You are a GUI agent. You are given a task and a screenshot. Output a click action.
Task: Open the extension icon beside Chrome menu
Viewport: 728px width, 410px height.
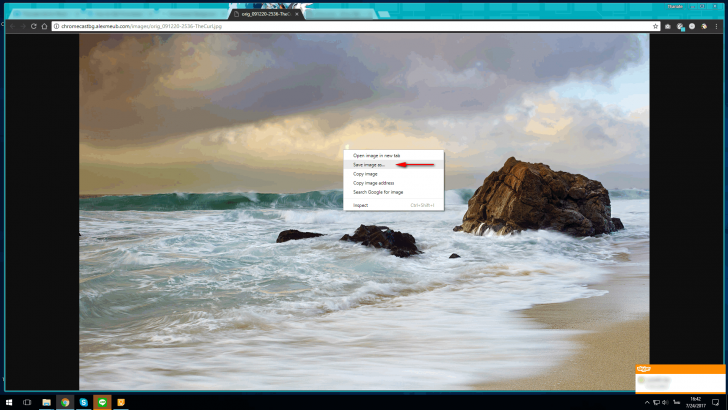click(704, 26)
